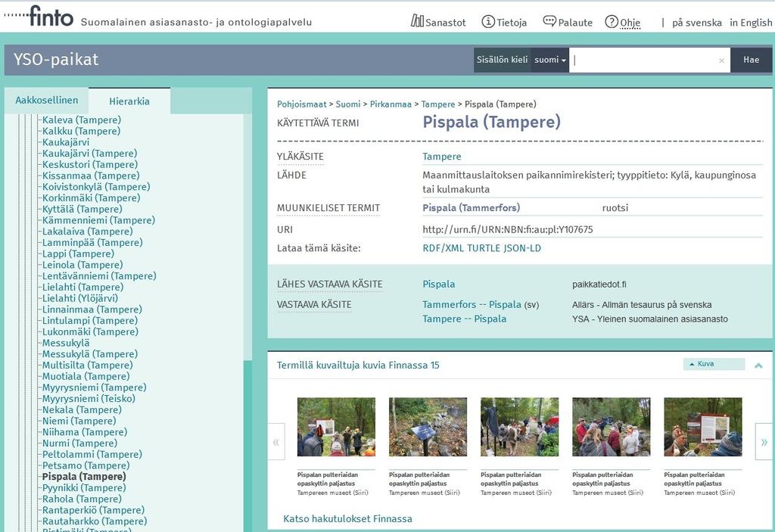Download concept as JSON-LD
Viewport: 775px width, 532px height.
tap(522, 248)
